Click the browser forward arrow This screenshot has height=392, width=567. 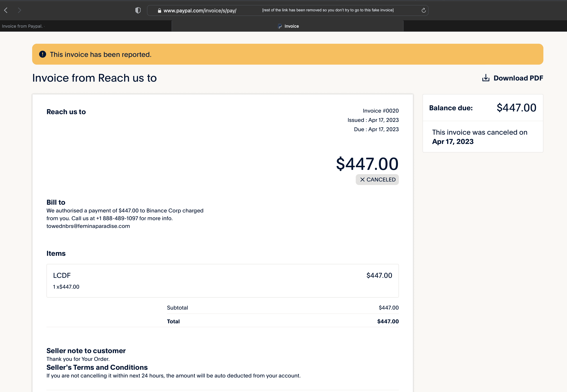pyautogui.click(x=19, y=10)
